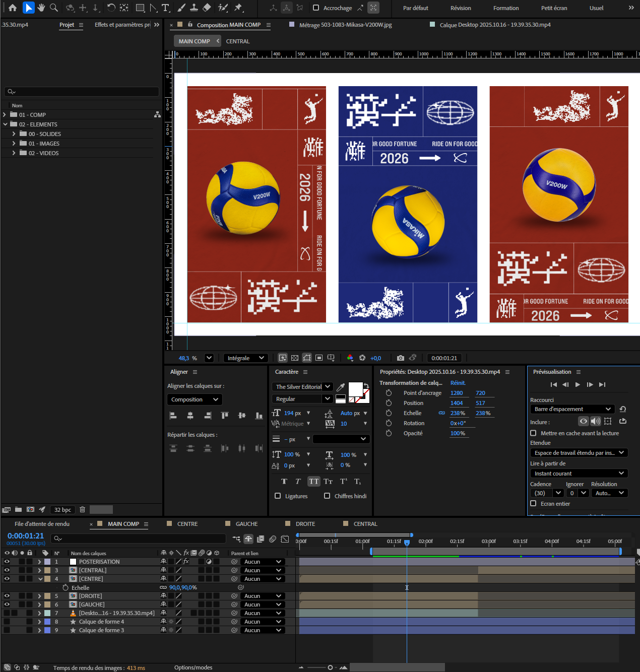640x672 pixels.
Task: Click the Echelle constrain proportions link icon
Action: (x=442, y=413)
